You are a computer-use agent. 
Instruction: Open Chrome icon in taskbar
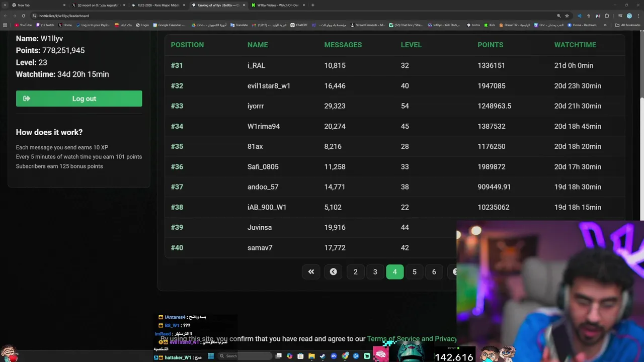click(345, 356)
